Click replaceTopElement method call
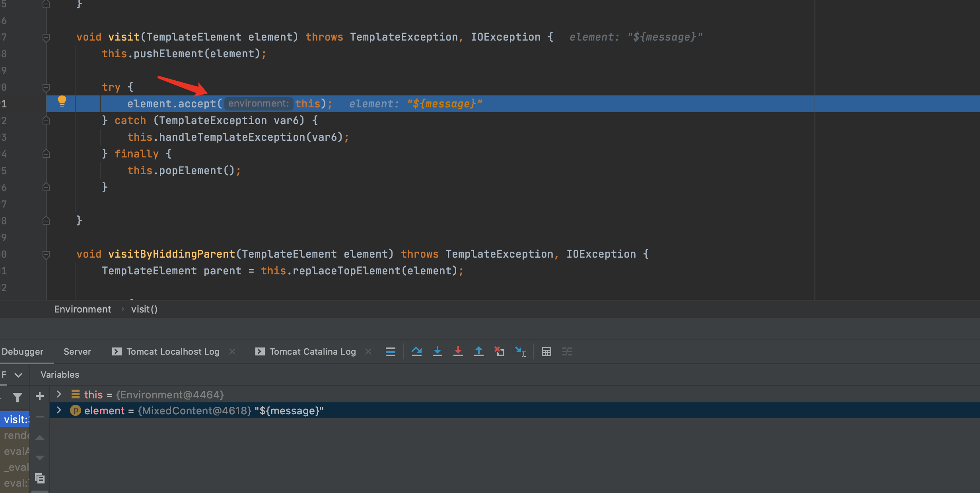 click(x=346, y=271)
